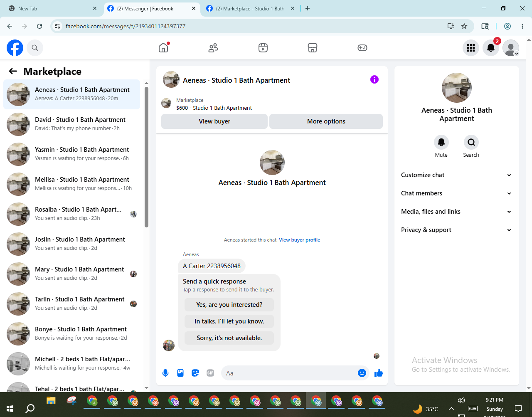Open the Friends icon
Viewport: 532px width, 417px height.
(x=213, y=48)
